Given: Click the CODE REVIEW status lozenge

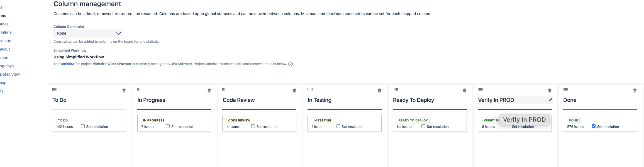Looking at the screenshot, I should pyautogui.click(x=239, y=120).
